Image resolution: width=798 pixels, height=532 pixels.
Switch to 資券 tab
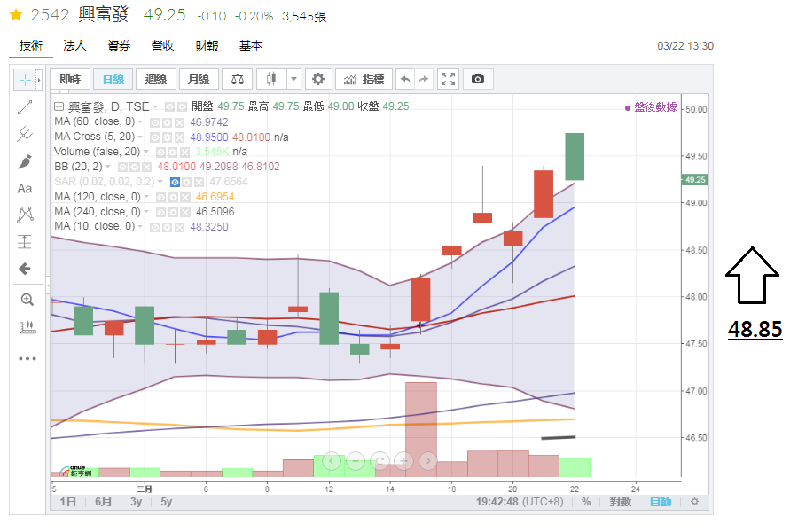pos(119,46)
